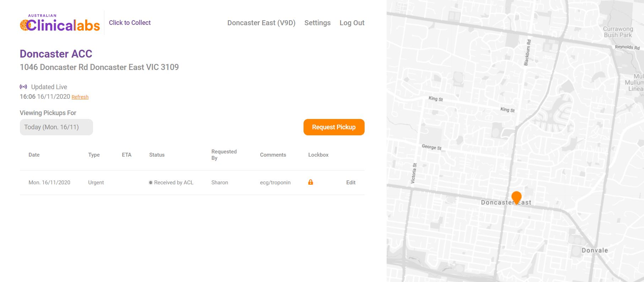Click Currawong Bush Park on the map
The image size is (644, 282).
tap(618, 32)
